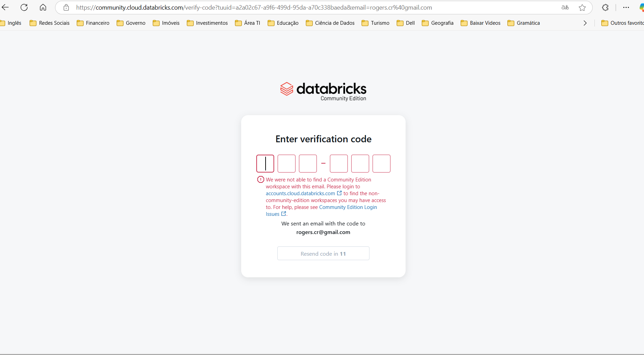Screen dimensions: 644x355
Task: View site info via the lock icon
Action: click(66, 8)
